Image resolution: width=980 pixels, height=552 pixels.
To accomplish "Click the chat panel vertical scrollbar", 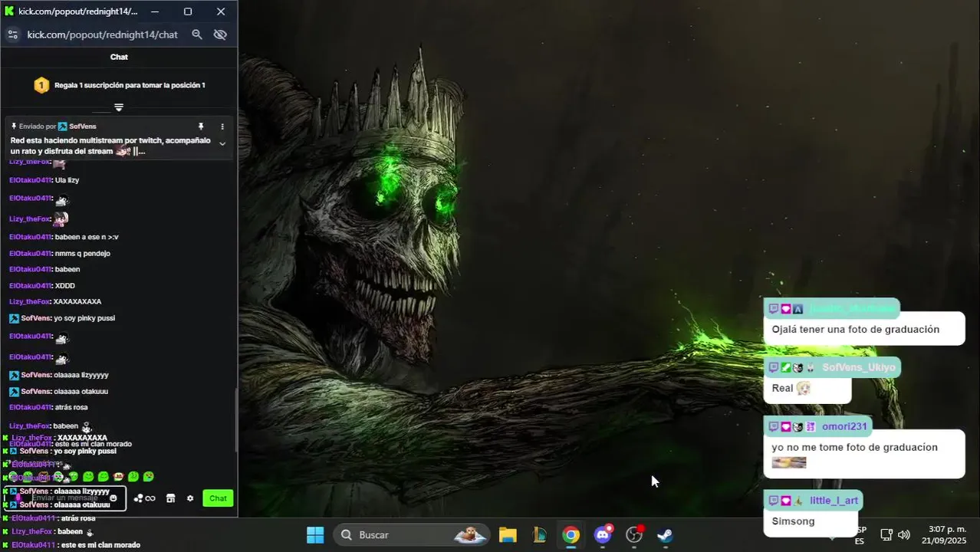I will [x=235, y=420].
